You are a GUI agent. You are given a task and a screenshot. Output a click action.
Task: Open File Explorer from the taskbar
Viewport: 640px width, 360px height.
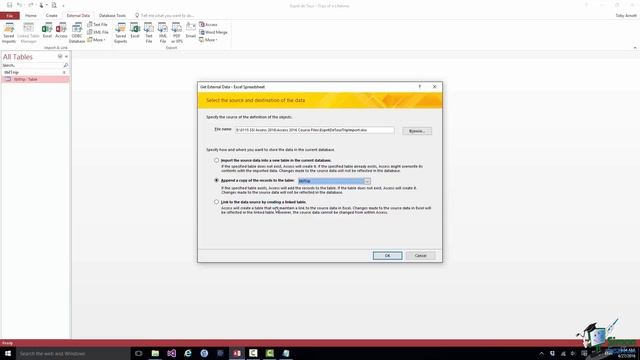tap(155, 353)
